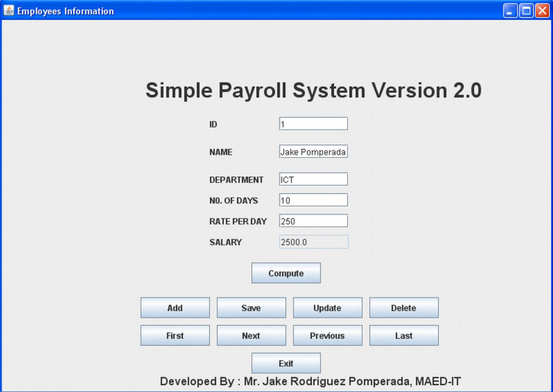Screen dimensions: 553x392
Task: Click the 'SALARY' label
Action: tap(226, 242)
